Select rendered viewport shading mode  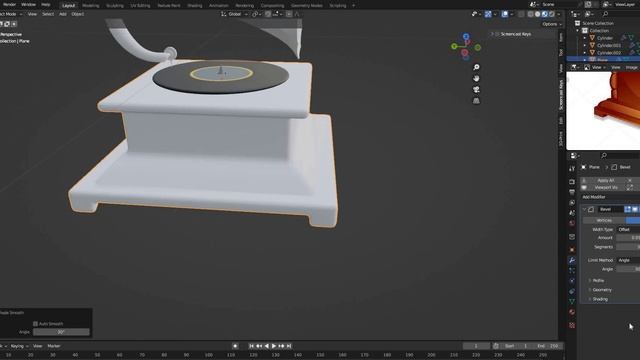(x=552, y=14)
